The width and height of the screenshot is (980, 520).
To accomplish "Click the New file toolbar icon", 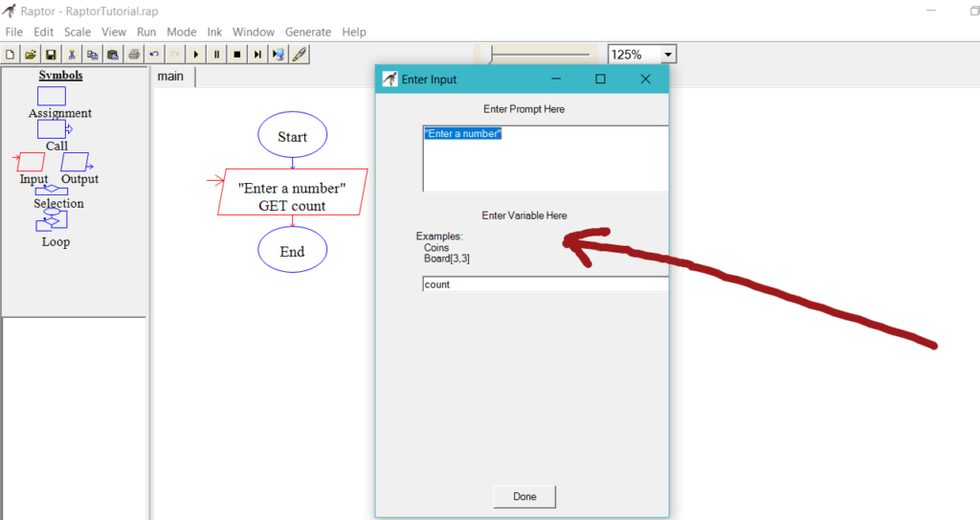I will point(11,55).
